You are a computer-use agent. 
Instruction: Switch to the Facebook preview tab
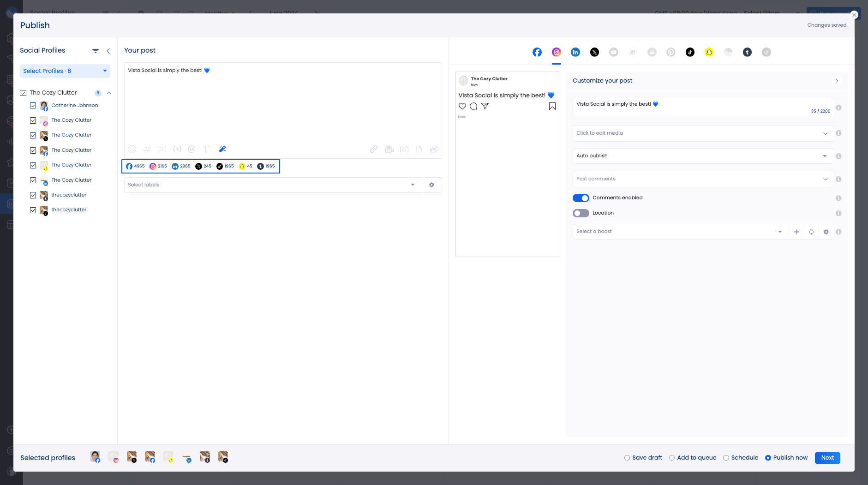click(537, 52)
